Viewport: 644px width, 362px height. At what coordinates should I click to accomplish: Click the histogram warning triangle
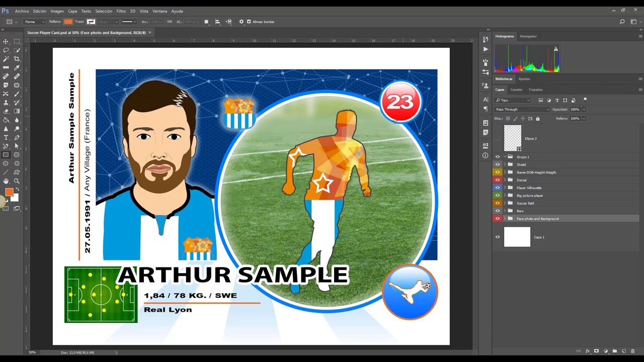[556, 49]
